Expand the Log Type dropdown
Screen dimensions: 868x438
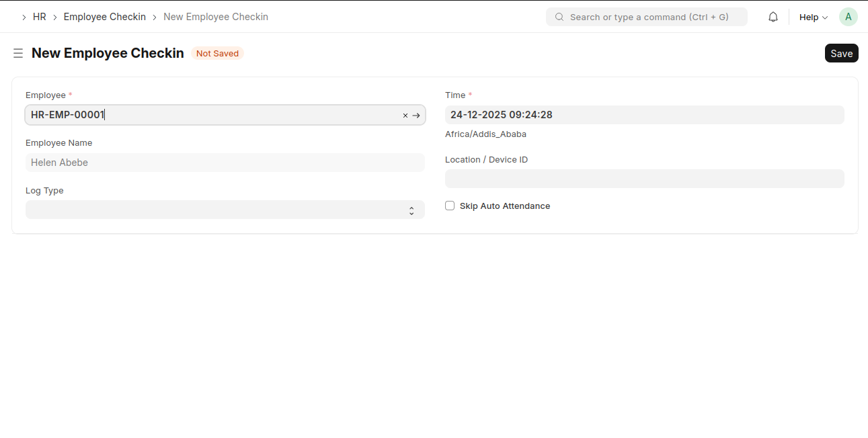pos(225,210)
